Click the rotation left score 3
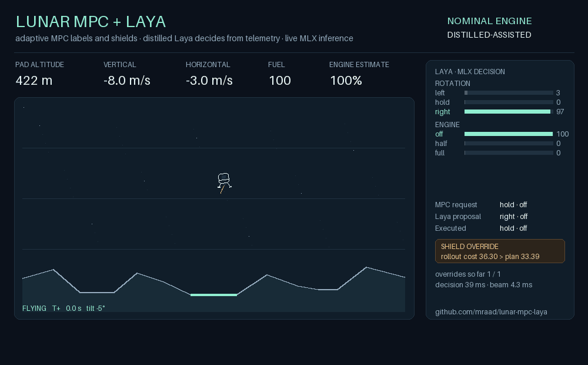Viewport: 588px width, 365px height. click(558, 93)
